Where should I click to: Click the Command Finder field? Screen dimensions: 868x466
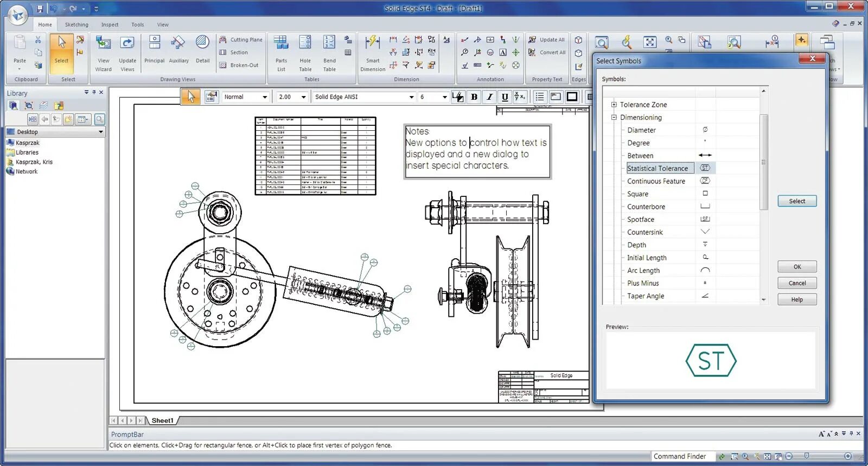(682, 456)
